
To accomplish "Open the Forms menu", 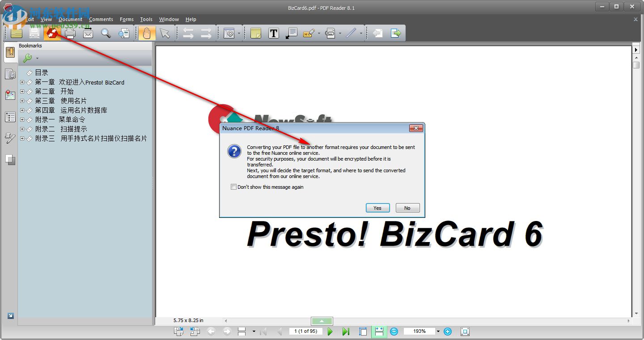I will 127,19.
